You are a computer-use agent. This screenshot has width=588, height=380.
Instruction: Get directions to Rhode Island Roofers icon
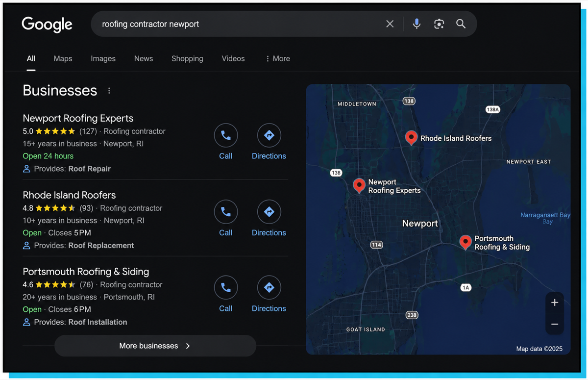point(269,212)
